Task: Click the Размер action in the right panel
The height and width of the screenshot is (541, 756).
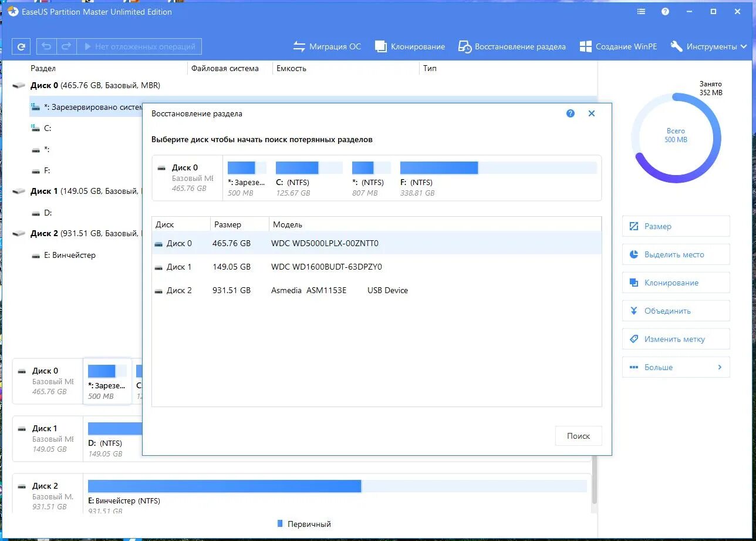Action: [676, 226]
